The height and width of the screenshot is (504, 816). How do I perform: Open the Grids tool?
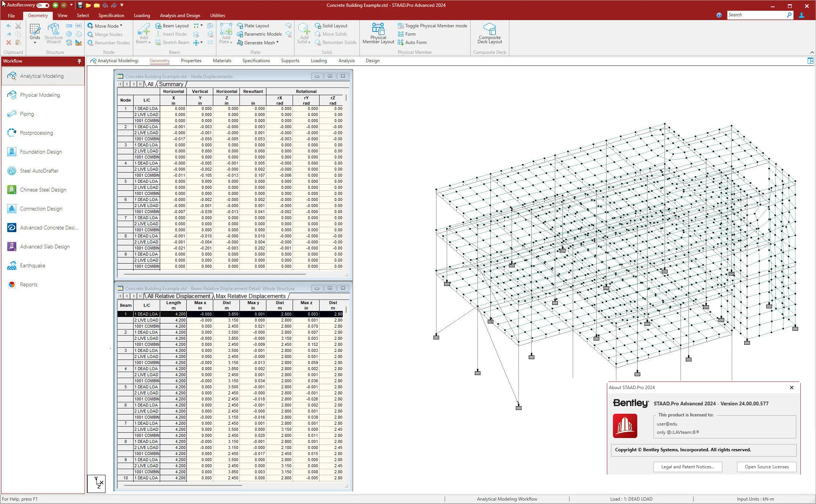tap(35, 34)
